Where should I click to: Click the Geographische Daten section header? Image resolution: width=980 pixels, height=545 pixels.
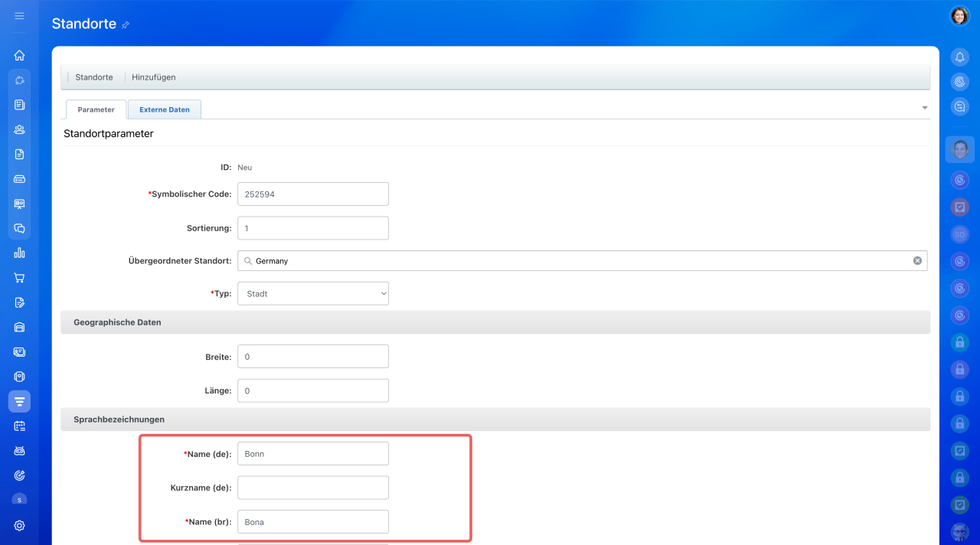[495, 322]
